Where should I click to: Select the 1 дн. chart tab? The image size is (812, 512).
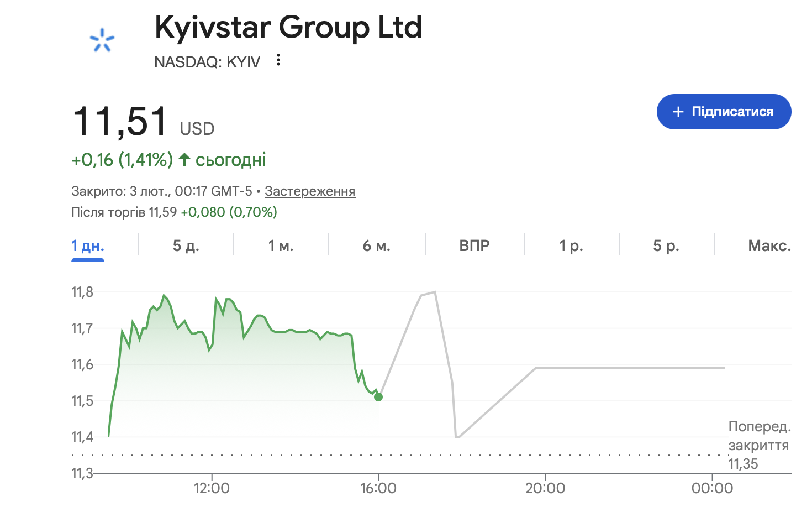click(88, 246)
